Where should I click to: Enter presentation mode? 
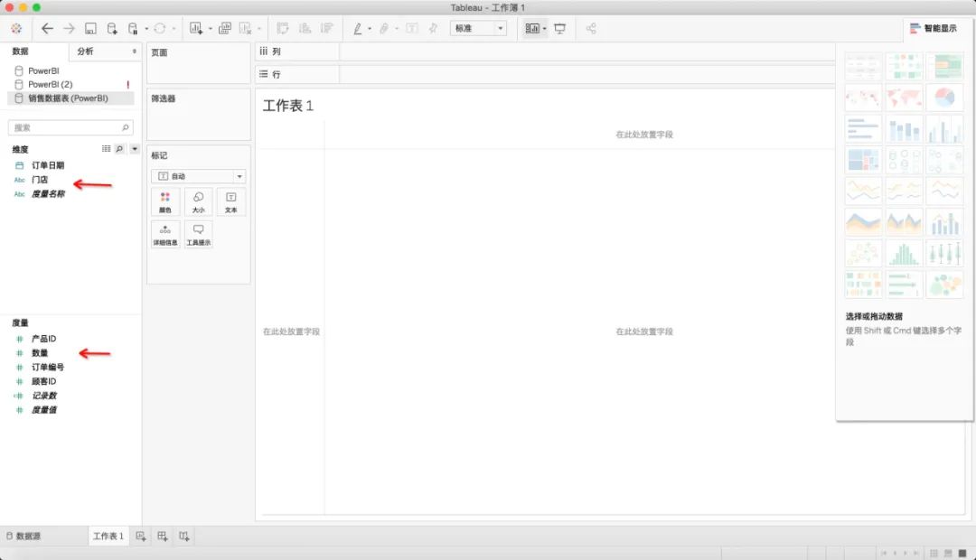559,29
